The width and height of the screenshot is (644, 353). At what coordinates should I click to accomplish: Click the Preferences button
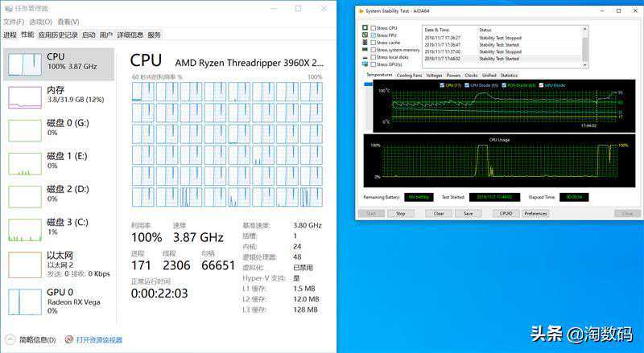tap(535, 214)
